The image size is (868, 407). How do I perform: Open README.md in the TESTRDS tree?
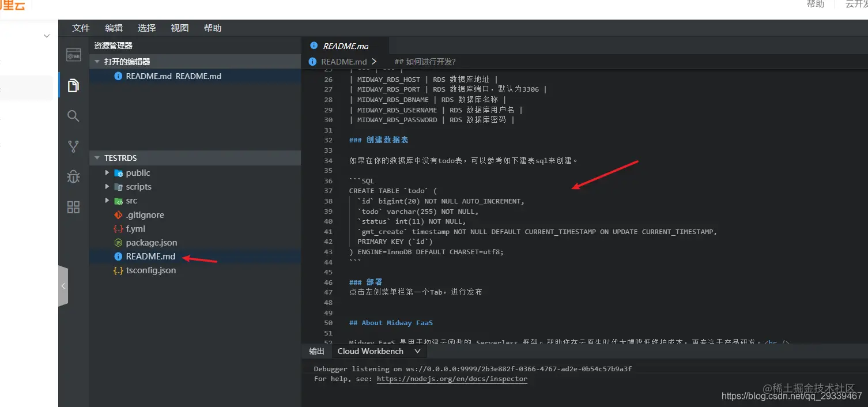tap(150, 257)
